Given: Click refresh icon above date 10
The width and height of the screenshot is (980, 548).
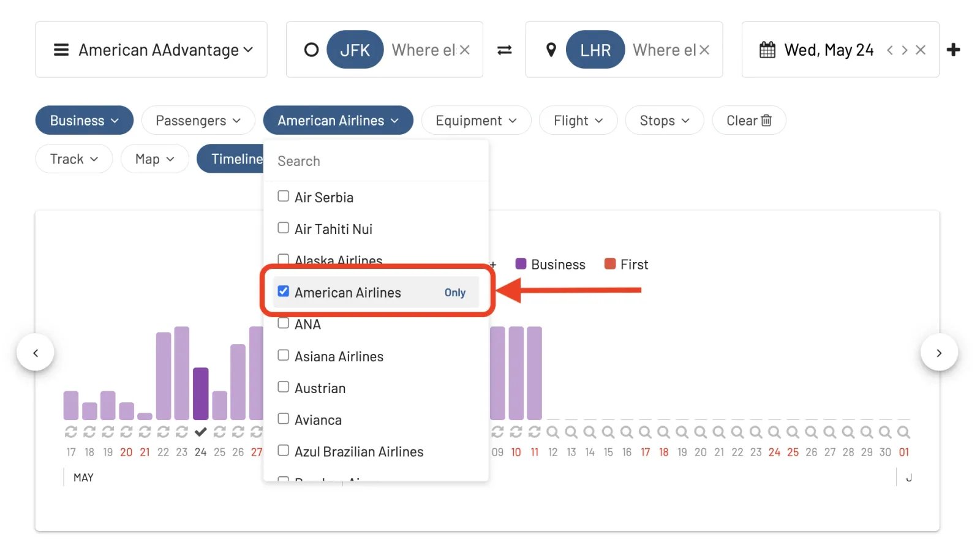Looking at the screenshot, I should 516,432.
